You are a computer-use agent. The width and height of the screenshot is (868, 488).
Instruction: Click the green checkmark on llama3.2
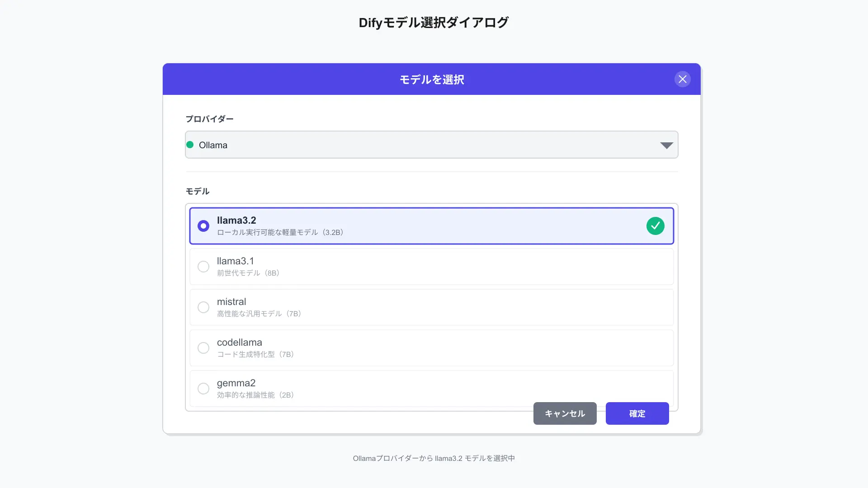click(x=655, y=226)
